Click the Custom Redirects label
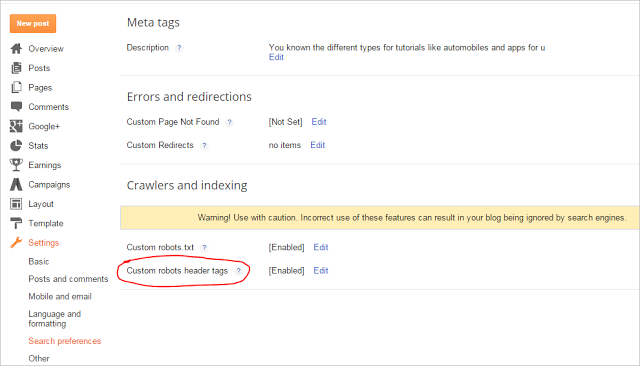The image size is (640, 366). (x=160, y=145)
